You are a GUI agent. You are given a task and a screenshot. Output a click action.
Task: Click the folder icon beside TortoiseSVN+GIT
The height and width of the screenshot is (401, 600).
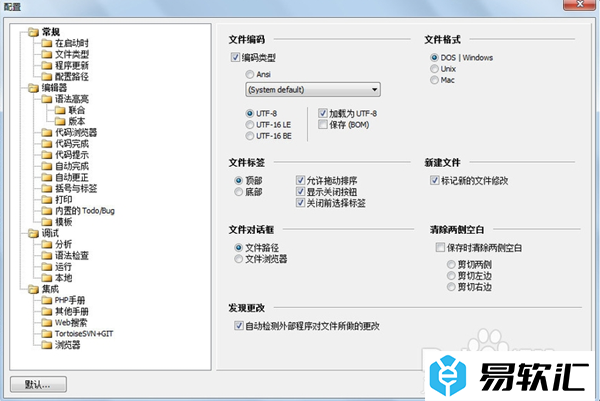47,334
